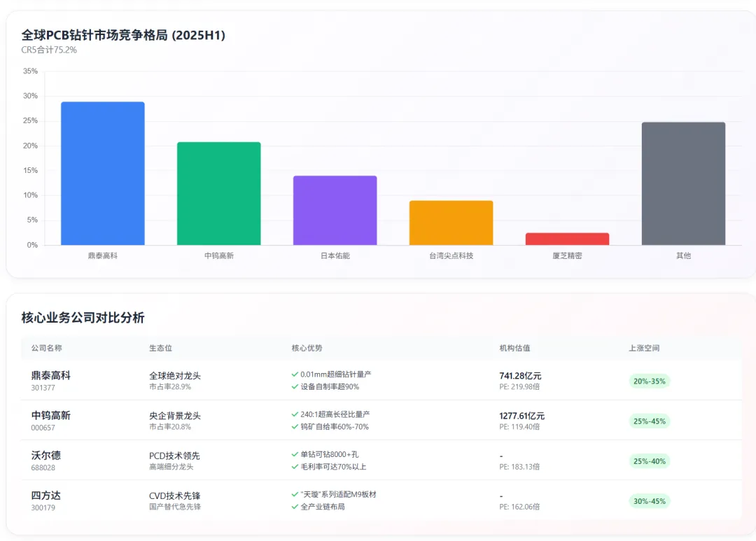756x541 pixels.
Task: Click the 35% y-axis label
Action: tap(30, 71)
